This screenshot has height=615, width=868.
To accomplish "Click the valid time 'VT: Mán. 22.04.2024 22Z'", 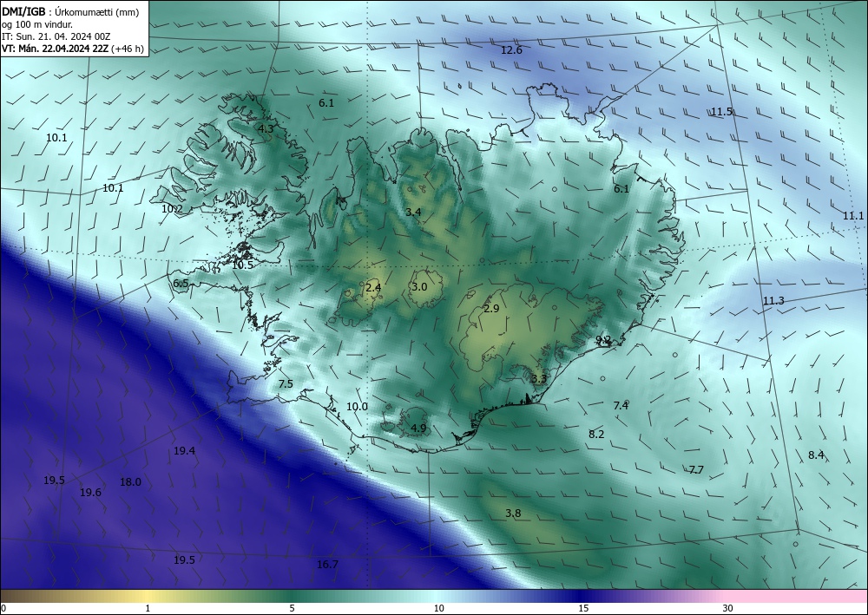I will click(56, 49).
